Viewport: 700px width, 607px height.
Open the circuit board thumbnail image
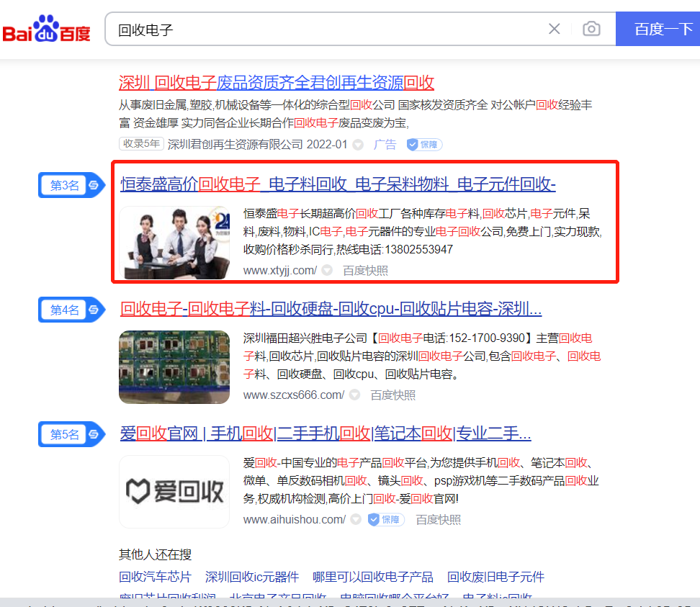(x=174, y=367)
